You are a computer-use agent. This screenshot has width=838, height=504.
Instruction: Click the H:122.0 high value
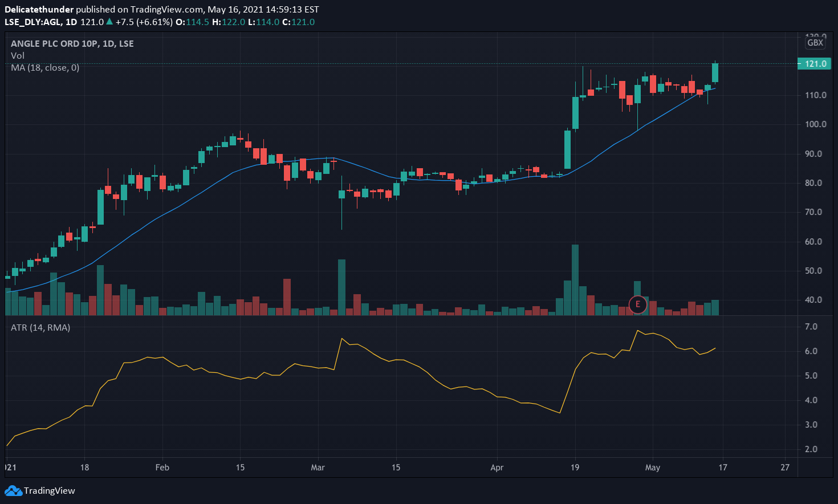229,22
